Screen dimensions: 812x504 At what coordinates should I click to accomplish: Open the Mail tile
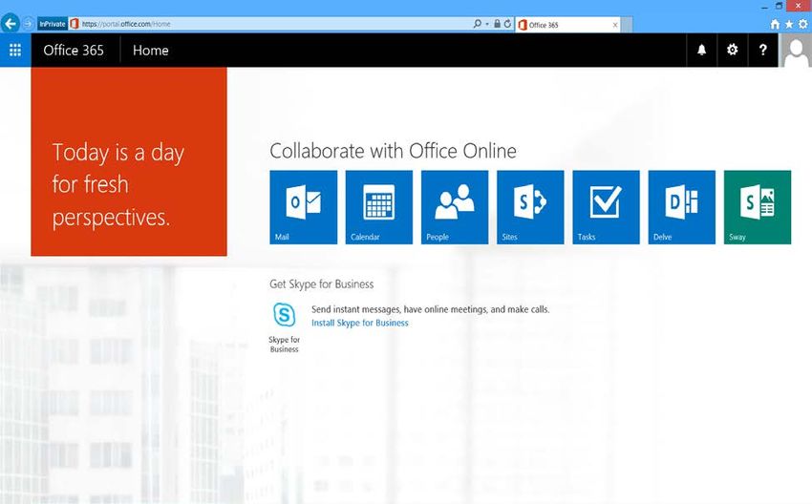304,207
